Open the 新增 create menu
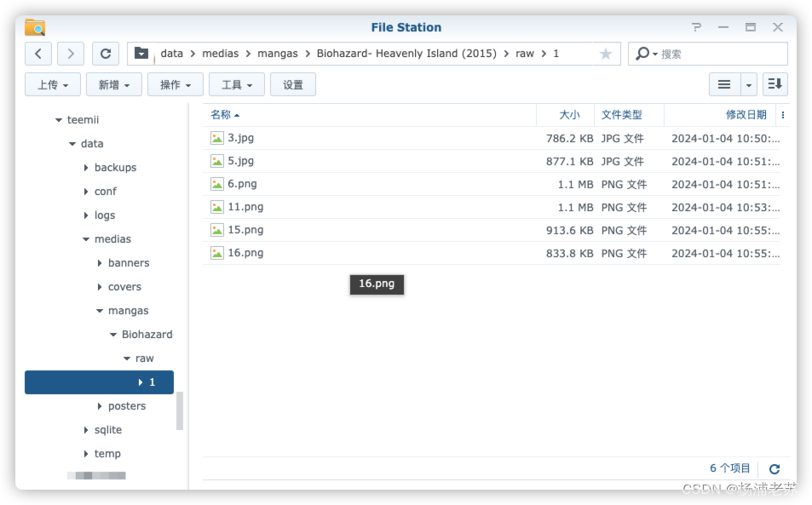This screenshot has height=505, width=812. click(x=114, y=84)
